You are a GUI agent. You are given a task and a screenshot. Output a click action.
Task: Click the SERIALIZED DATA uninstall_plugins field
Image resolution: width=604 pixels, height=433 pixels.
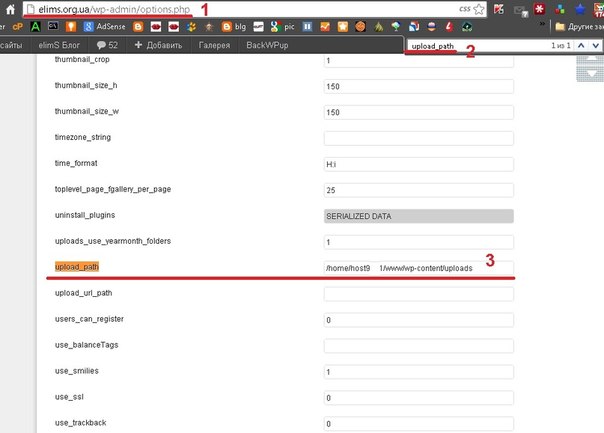pyautogui.click(x=419, y=216)
